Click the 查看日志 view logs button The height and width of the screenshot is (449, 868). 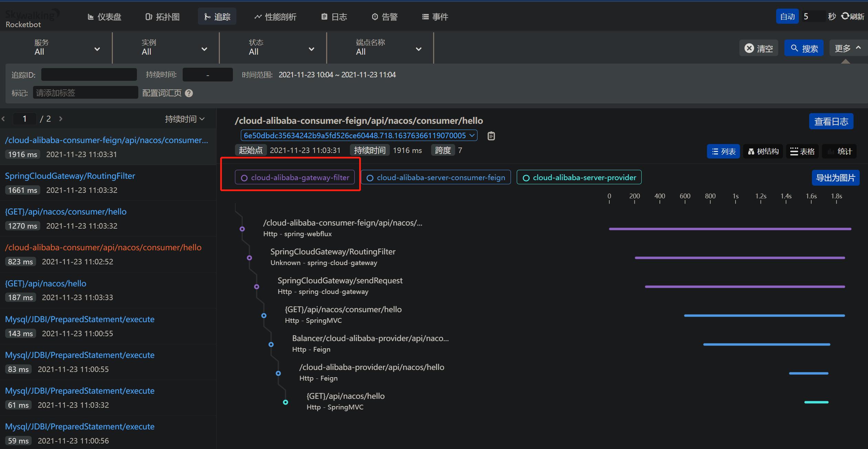point(831,121)
